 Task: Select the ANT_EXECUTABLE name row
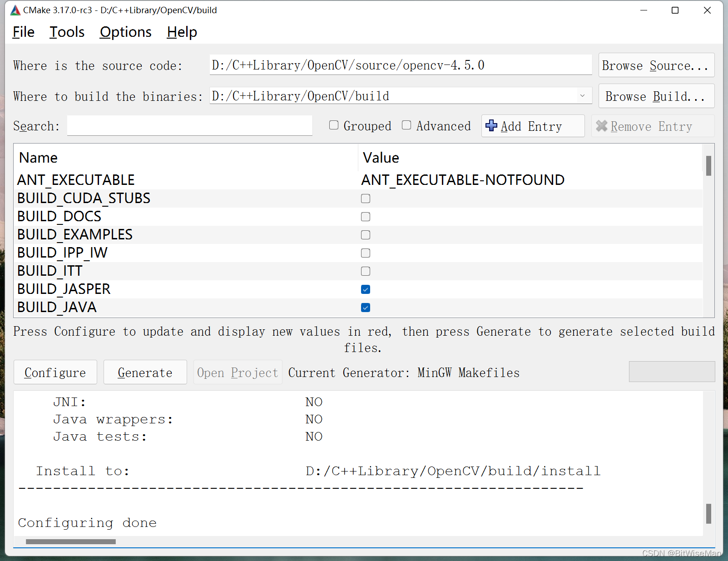click(x=76, y=180)
